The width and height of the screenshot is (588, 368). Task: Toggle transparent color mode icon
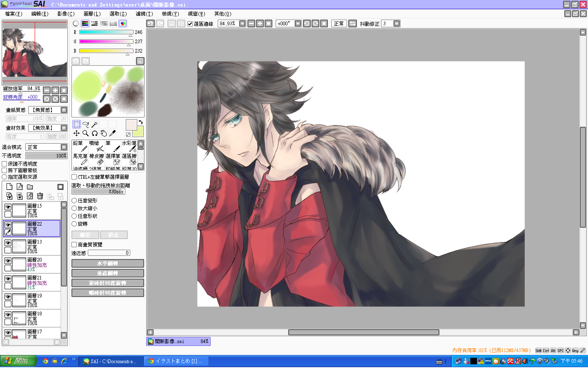coord(128,135)
